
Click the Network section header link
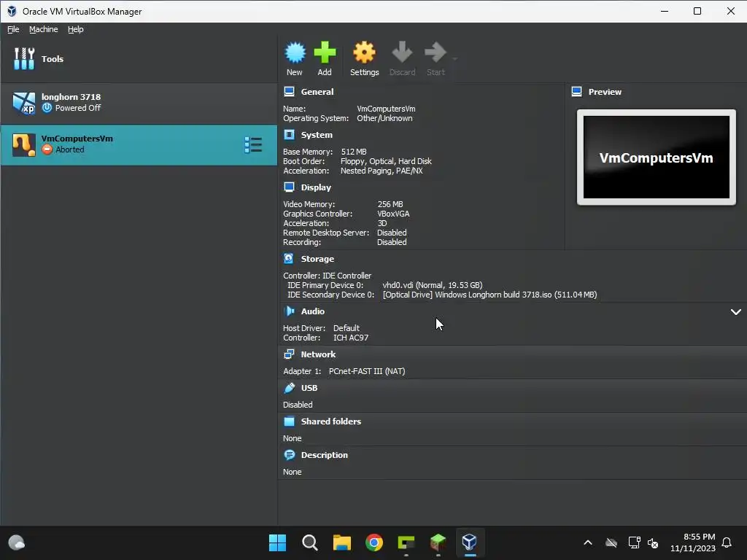coord(318,354)
